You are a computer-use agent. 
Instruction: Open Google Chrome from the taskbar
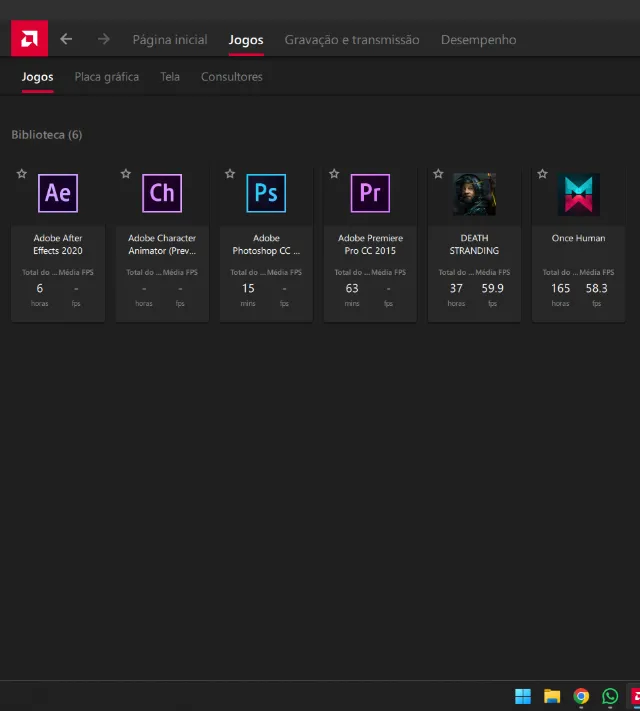(x=581, y=696)
